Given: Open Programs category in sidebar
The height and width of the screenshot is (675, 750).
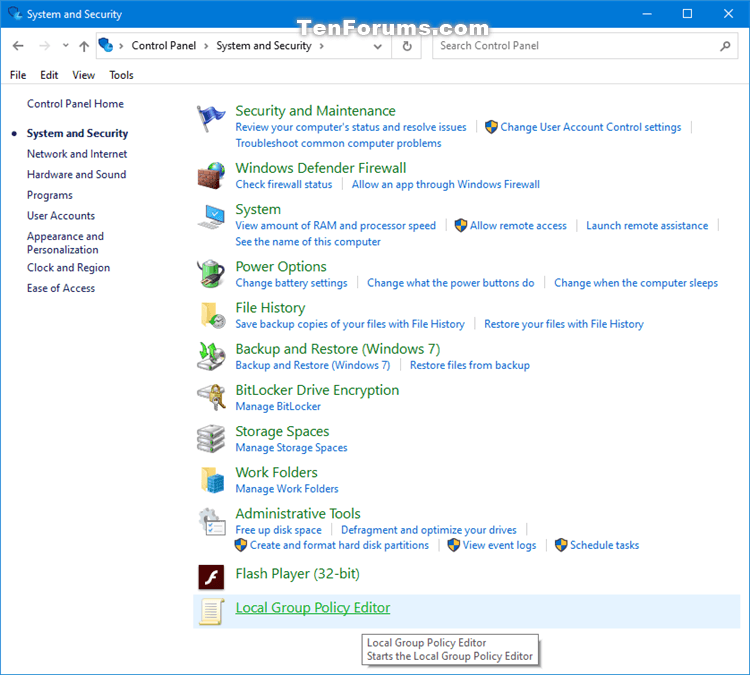Looking at the screenshot, I should pyautogui.click(x=50, y=195).
